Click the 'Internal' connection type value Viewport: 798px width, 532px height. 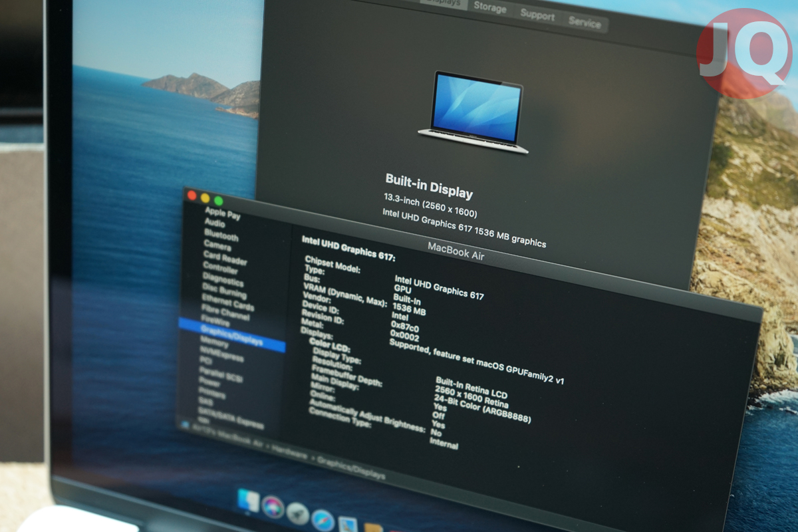click(x=444, y=443)
